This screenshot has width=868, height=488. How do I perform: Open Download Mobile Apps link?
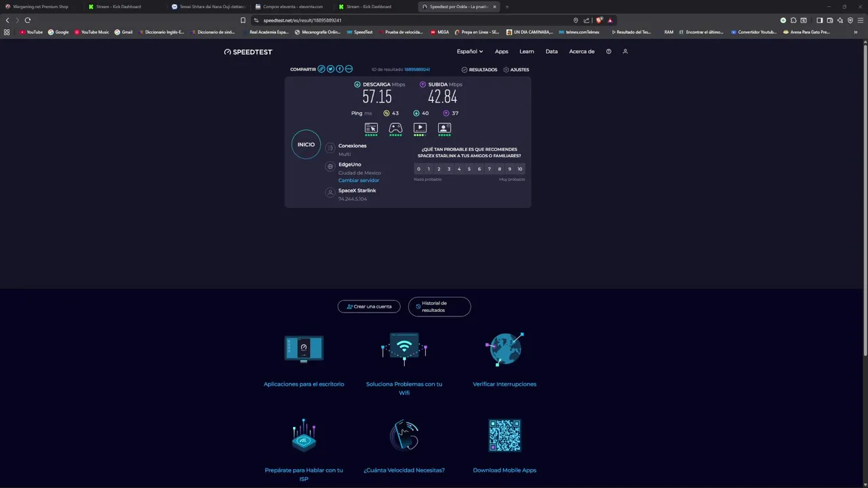coord(505,470)
